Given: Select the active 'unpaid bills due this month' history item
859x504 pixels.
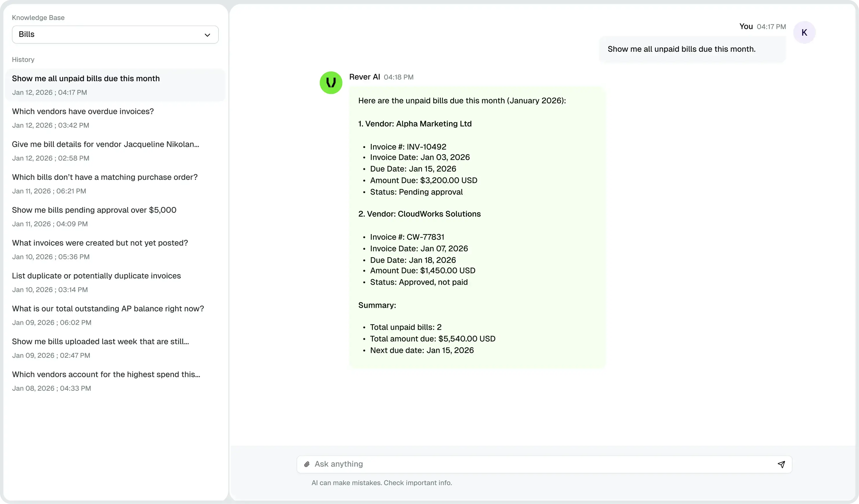Looking at the screenshot, I should point(86,79).
